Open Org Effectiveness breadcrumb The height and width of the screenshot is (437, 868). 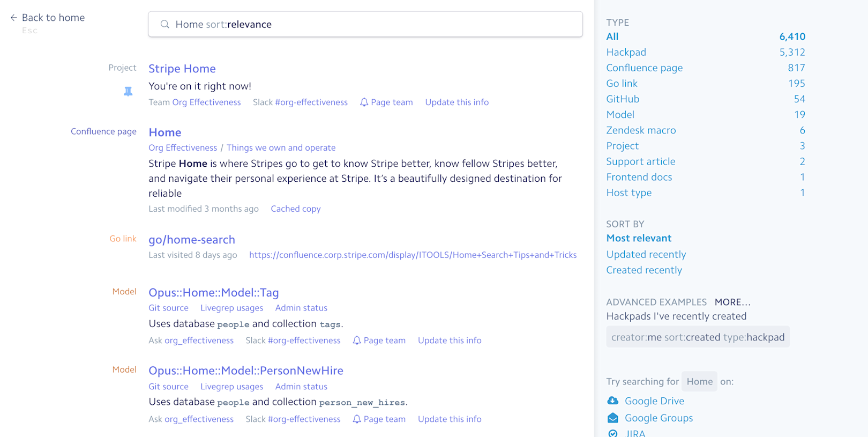tap(183, 148)
